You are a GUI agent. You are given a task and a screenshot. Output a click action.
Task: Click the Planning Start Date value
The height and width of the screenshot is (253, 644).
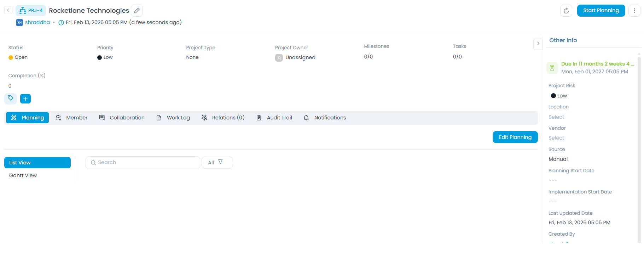tap(553, 180)
